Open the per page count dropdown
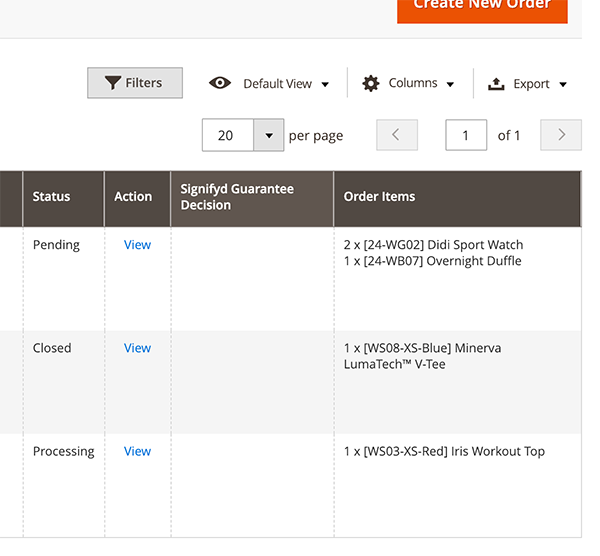The image size is (600, 556). point(268,135)
